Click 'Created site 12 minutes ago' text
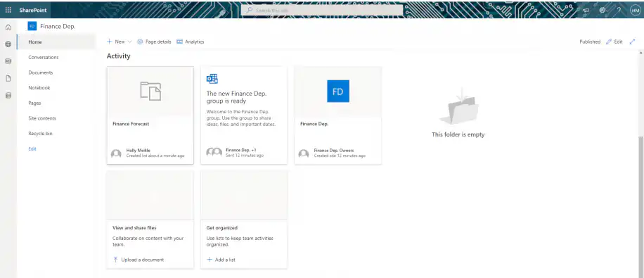This screenshot has height=278, width=644. [340, 156]
